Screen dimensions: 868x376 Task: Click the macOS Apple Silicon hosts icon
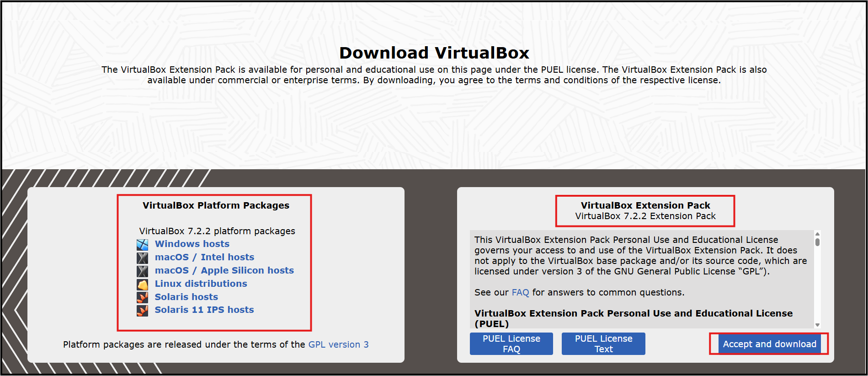point(142,271)
